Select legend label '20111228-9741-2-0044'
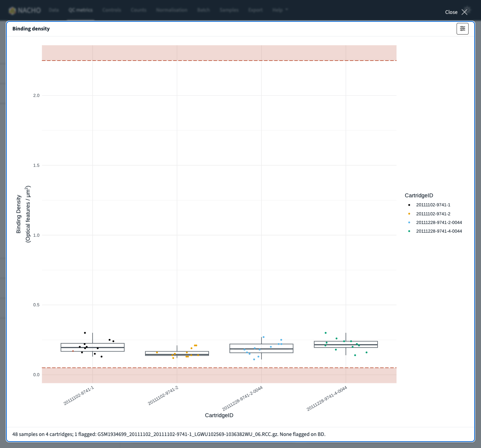Screen dimensions: 481x448 click(439, 222)
